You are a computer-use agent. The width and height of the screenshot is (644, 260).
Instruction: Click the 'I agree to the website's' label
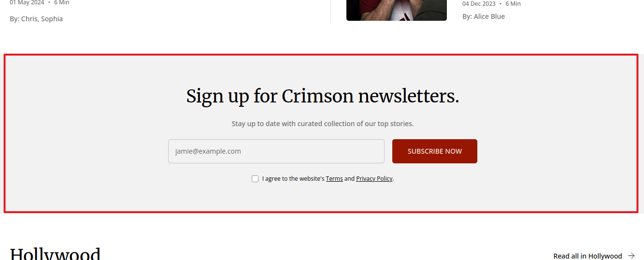[x=293, y=179]
